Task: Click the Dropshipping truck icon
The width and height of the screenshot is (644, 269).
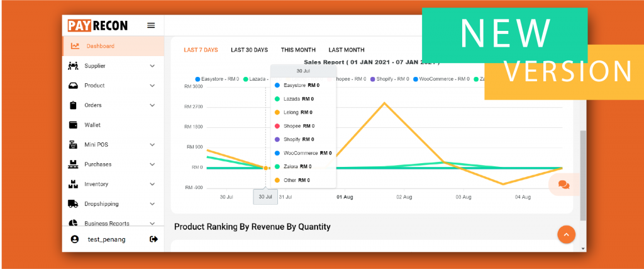Action: [73, 204]
